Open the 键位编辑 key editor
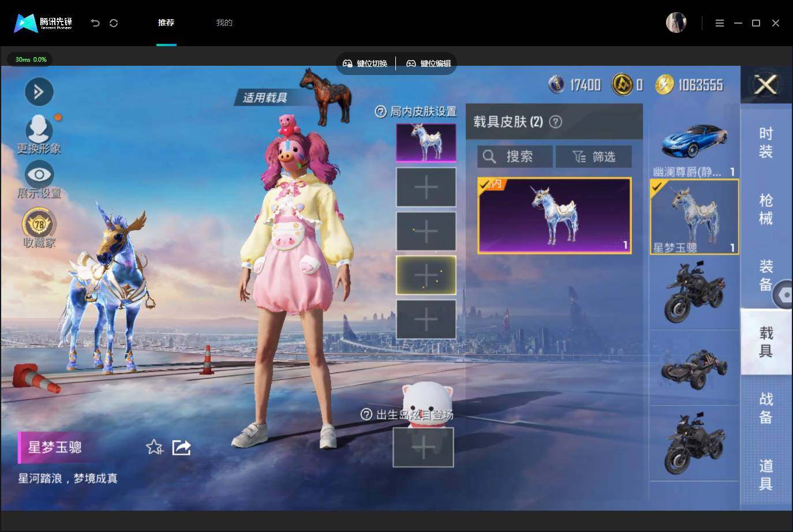The image size is (793, 532). click(428, 63)
